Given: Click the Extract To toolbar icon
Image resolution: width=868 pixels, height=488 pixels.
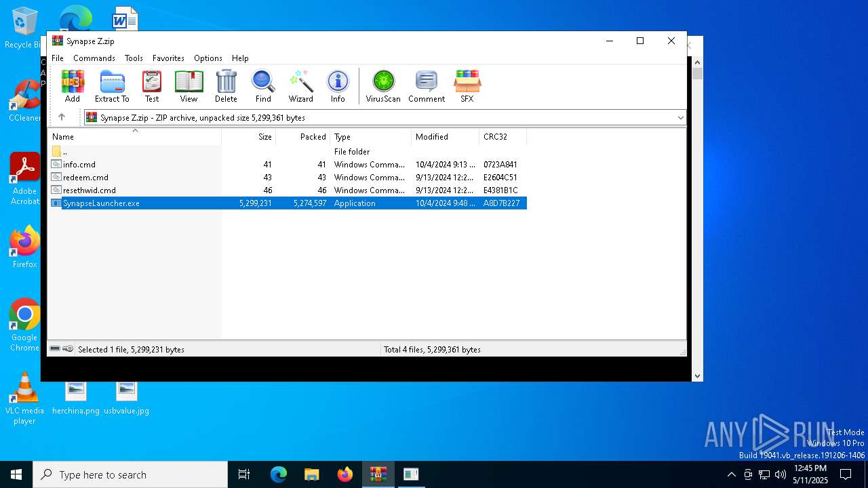Looking at the screenshot, I should click(x=112, y=86).
